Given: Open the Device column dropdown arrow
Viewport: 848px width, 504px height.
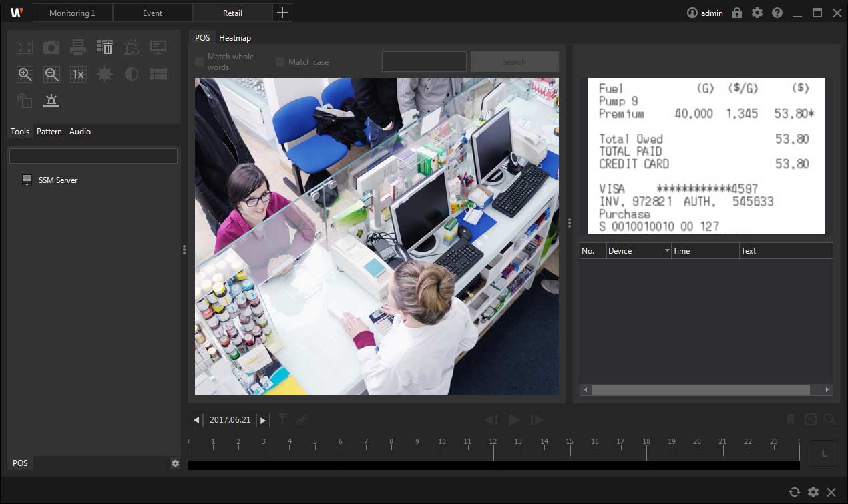Looking at the screenshot, I should (x=666, y=251).
